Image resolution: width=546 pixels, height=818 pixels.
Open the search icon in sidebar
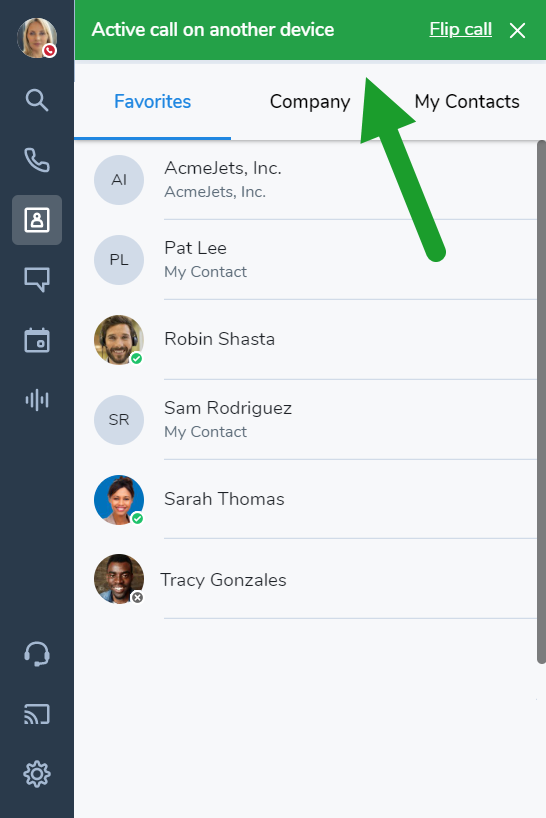click(37, 100)
